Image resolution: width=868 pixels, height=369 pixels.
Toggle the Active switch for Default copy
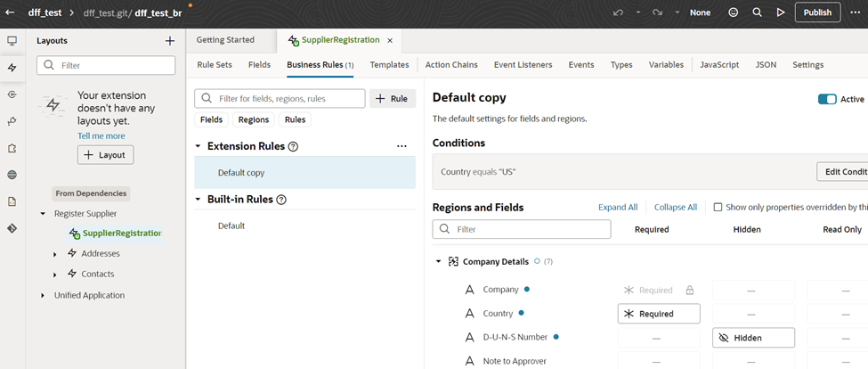click(827, 99)
